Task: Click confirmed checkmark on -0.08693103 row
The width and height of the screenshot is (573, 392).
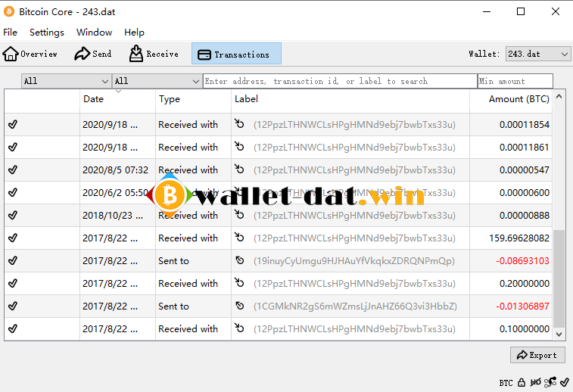Action: (13, 260)
